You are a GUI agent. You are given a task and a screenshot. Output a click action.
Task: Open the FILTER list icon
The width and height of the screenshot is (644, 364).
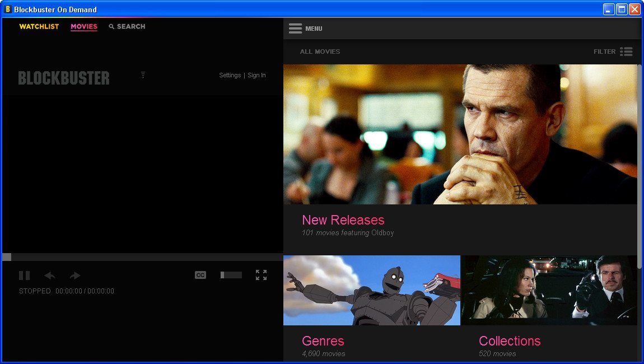tap(626, 52)
